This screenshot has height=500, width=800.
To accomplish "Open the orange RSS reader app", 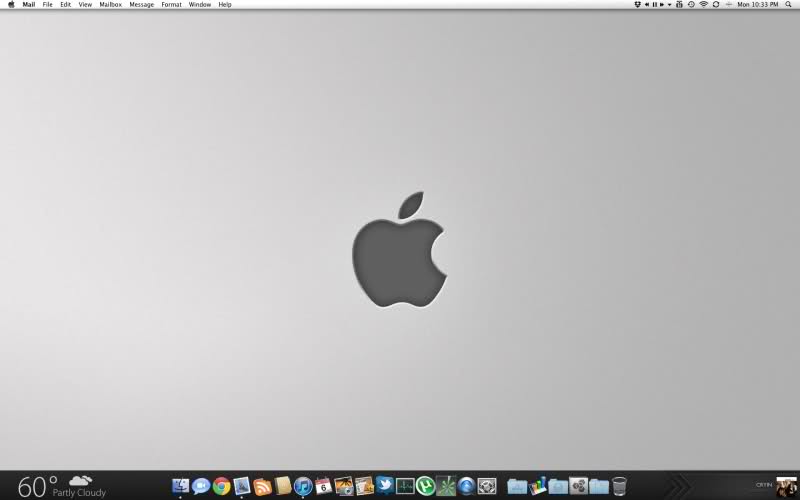I will (262, 486).
